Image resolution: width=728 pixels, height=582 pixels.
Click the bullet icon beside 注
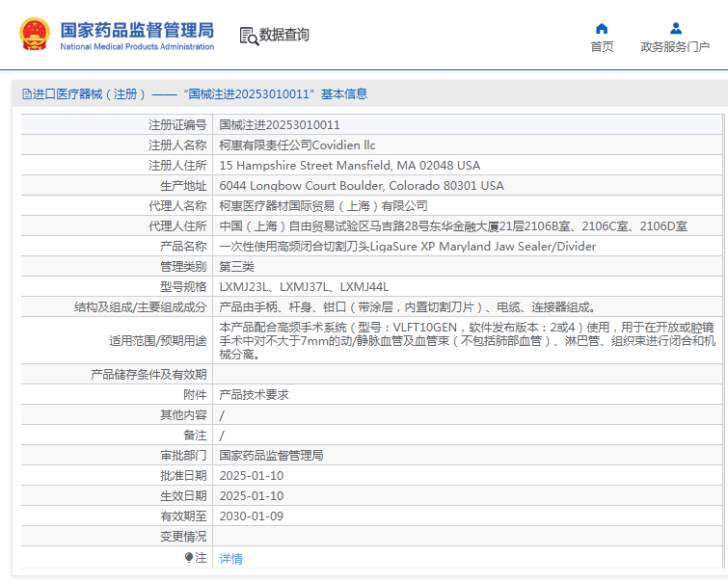(189, 558)
